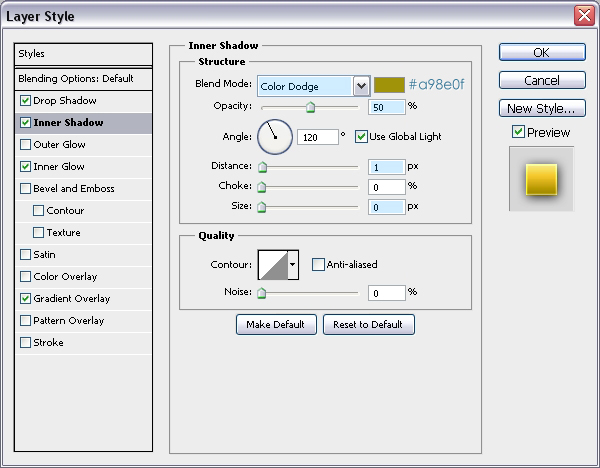Enable the Outer Glow checkbox
Screen dimensions: 600x468
(x=25, y=145)
